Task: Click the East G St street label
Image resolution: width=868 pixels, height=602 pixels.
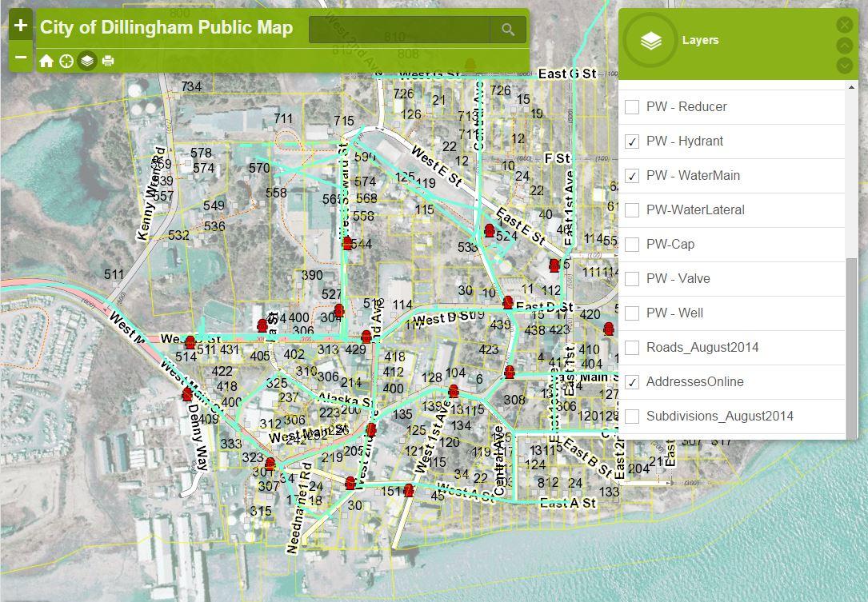Action: pyautogui.click(x=567, y=74)
